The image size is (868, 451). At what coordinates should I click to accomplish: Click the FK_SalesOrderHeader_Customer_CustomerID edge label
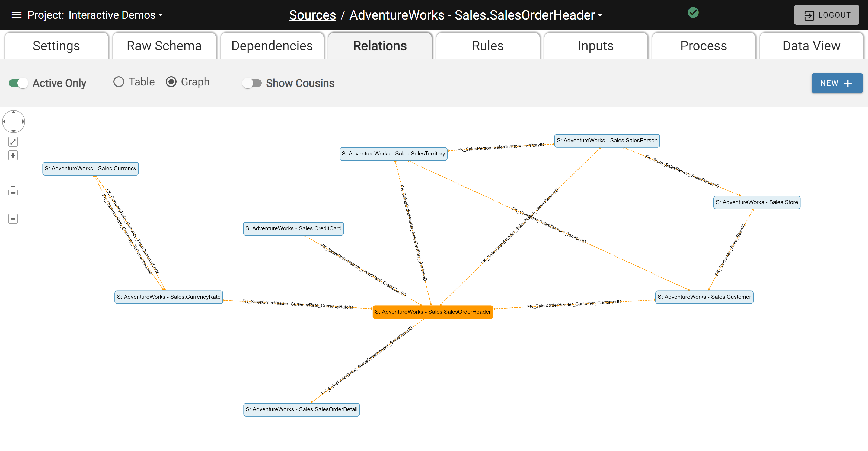point(574,304)
